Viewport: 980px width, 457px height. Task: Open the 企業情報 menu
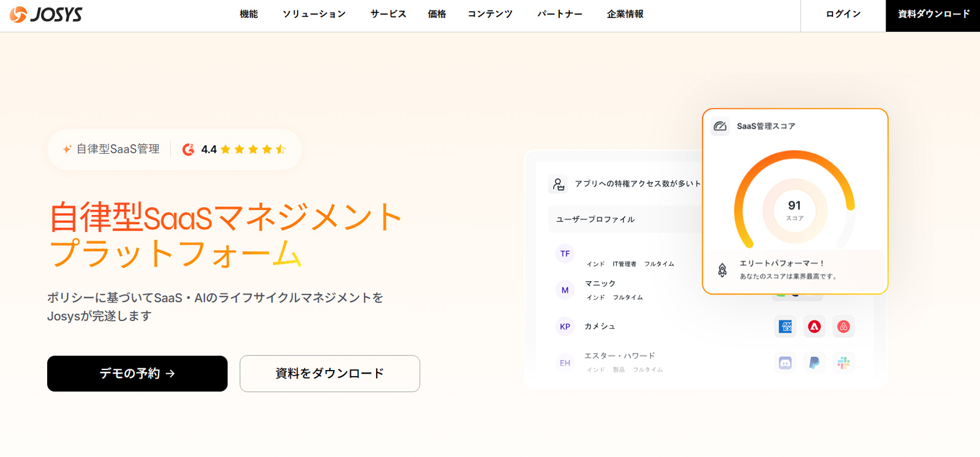point(625,14)
